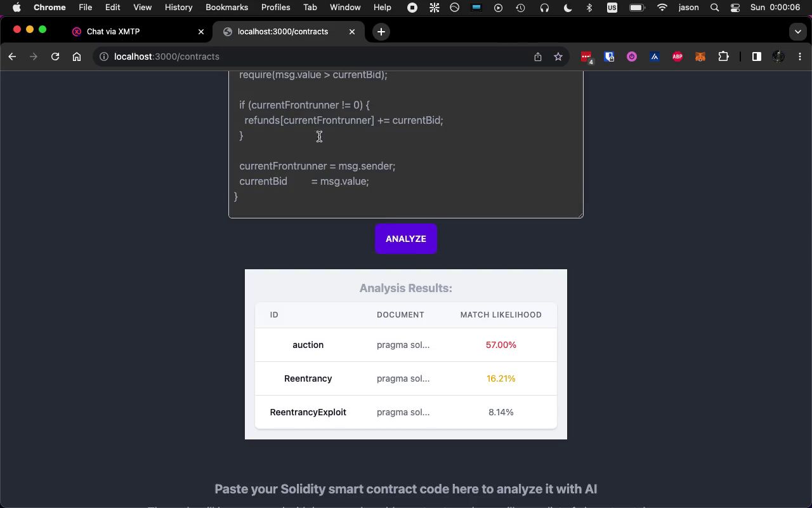Viewport: 812px width, 508px height.
Task: Click the textarea resize handle corner
Action: click(x=579, y=214)
